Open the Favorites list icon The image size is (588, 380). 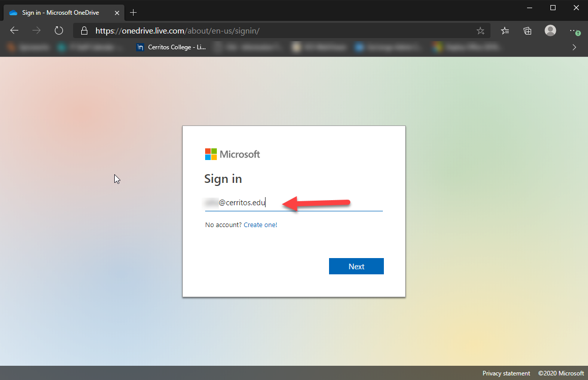(x=505, y=31)
